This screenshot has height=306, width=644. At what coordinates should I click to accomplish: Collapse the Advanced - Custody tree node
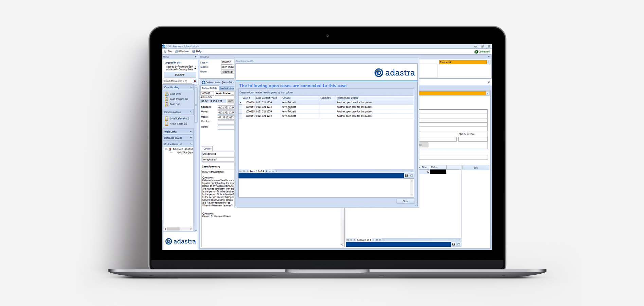coord(166,149)
